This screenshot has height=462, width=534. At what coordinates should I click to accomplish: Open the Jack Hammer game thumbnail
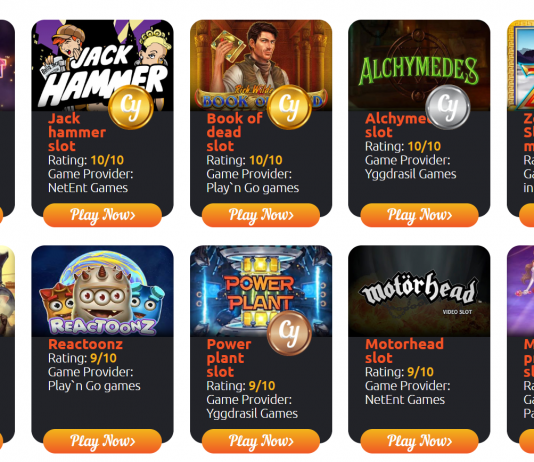coord(103,65)
